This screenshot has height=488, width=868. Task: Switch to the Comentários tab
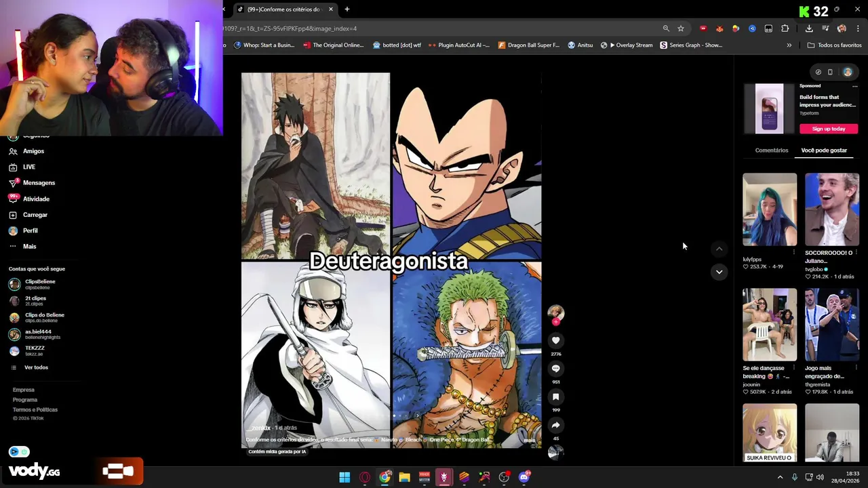coord(772,150)
